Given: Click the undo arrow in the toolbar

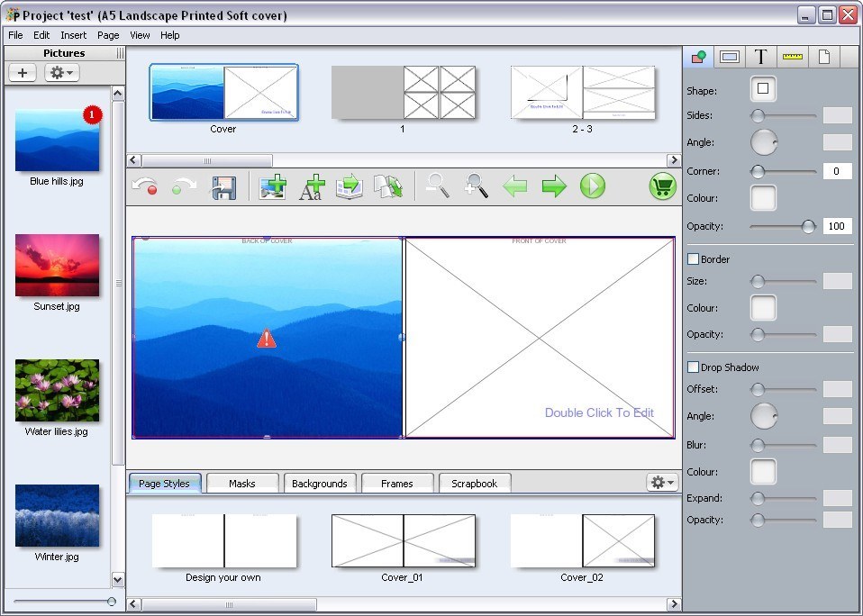Looking at the screenshot, I should click(146, 186).
